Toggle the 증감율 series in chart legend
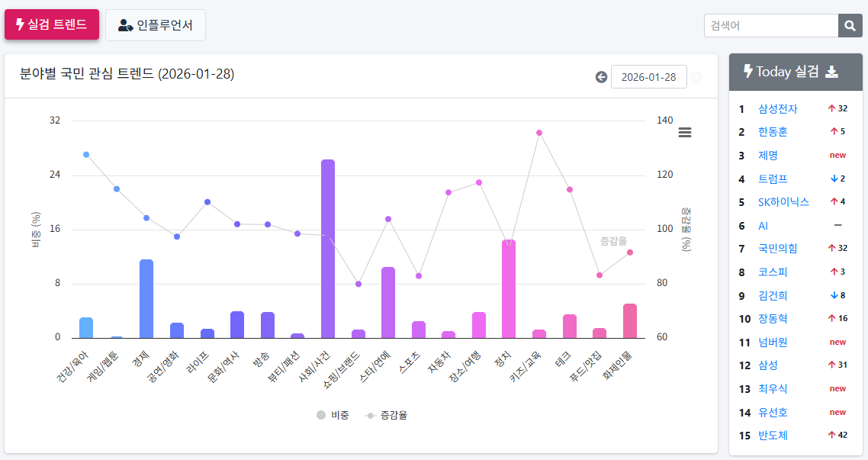868x460 pixels. point(387,415)
